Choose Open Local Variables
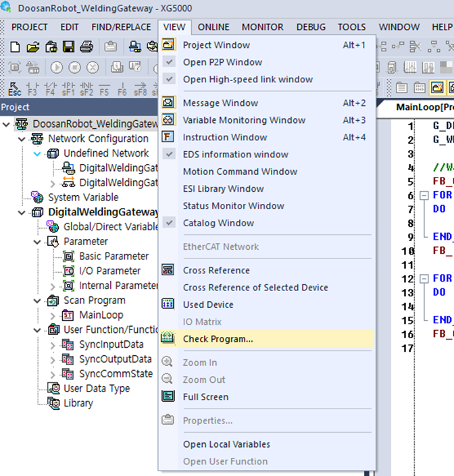The width and height of the screenshot is (454, 476). click(x=226, y=444)
